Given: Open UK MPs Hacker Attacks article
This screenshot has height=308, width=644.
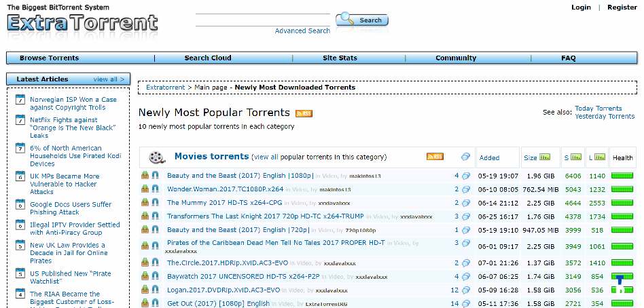Looking at the screenshot, I should (65, 184).
